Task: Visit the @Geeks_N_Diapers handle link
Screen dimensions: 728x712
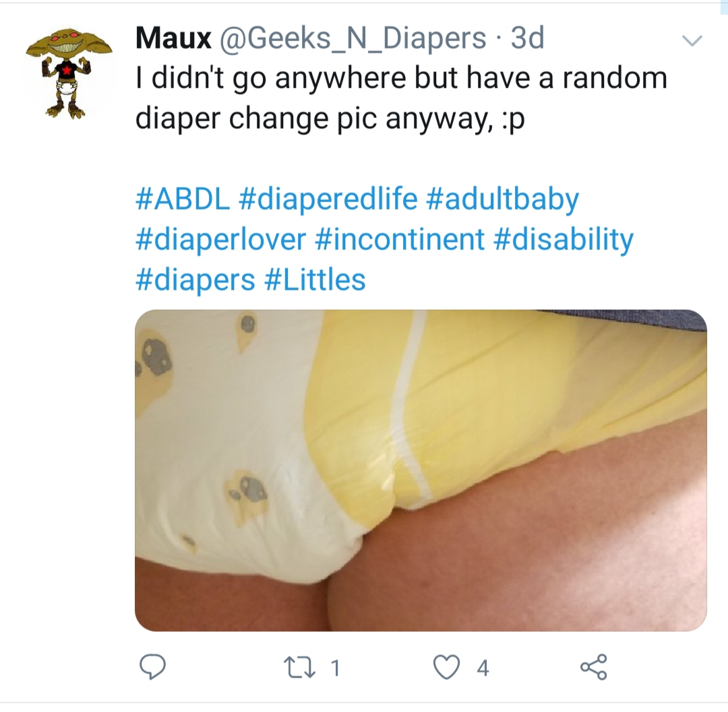Action: coord(353,39)
